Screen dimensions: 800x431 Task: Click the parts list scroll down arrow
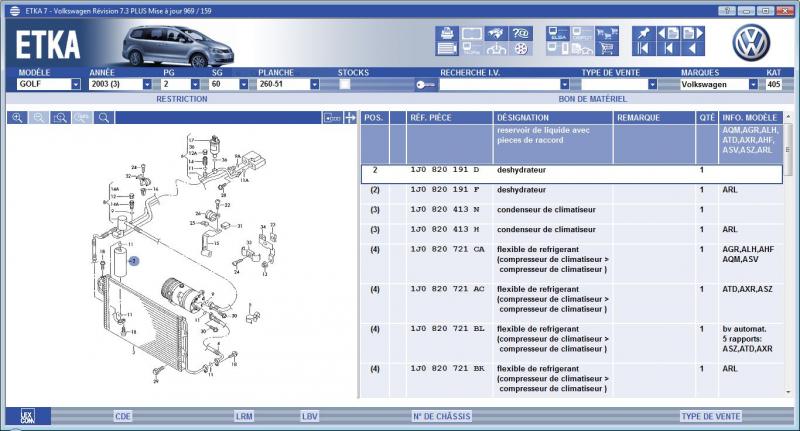pos(789,392)
